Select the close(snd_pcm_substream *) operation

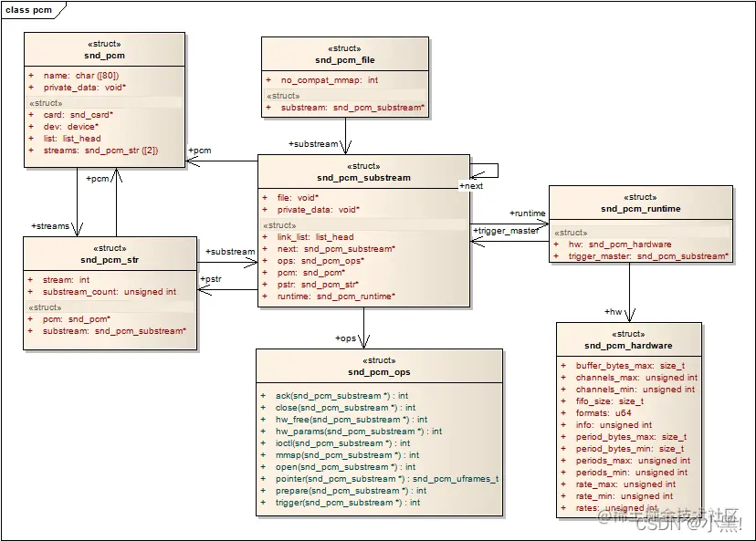(x=345, y=408)
